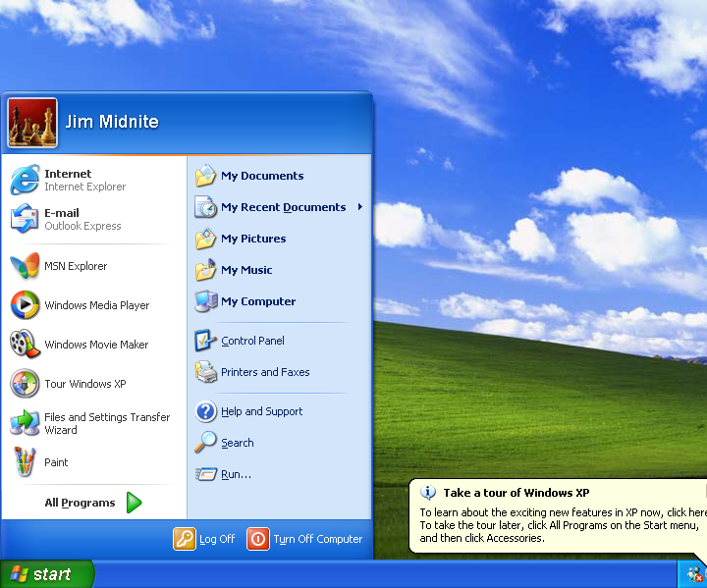The width and height of the screenshot is (707, 588).
Task: Click the Log Off key icon
Action: point(185,539)
